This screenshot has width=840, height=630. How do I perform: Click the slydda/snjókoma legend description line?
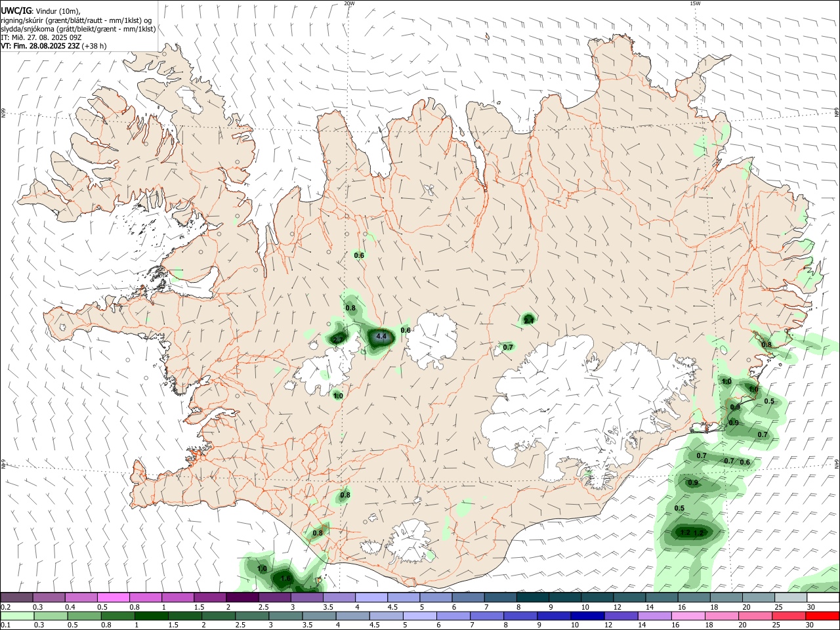78,29
